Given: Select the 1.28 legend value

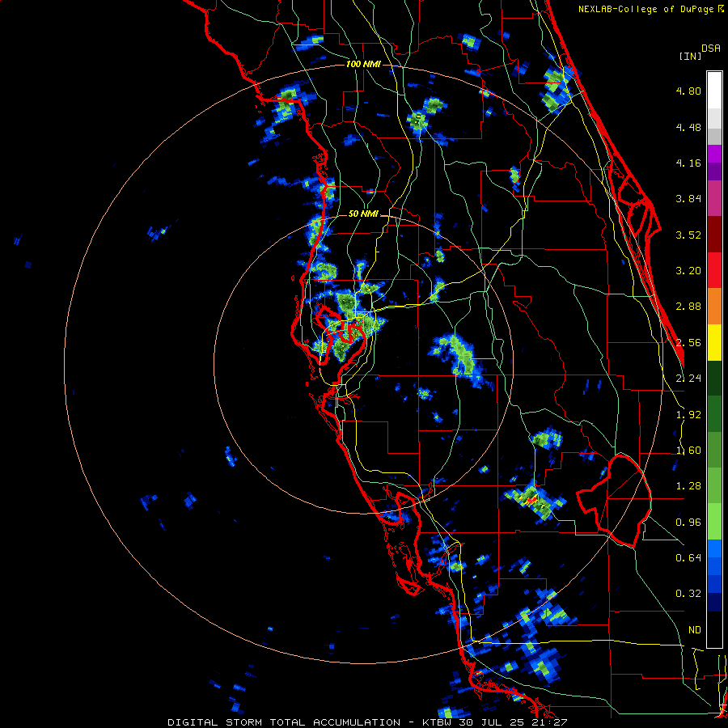Looking at the screenshot, I should (x=688, y=486).
